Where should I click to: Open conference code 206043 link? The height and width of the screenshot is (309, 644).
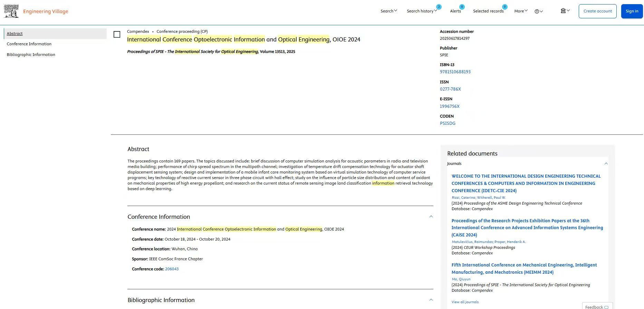[172, 269]
